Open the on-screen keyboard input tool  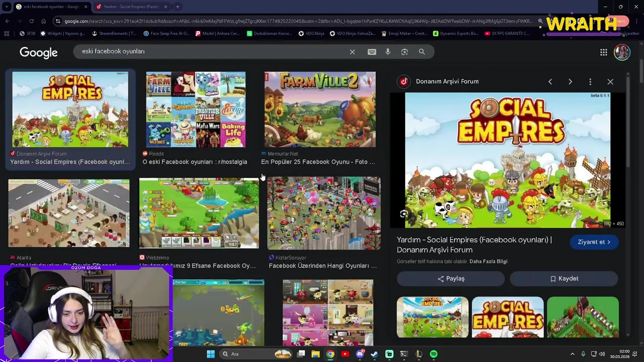coord(372,52)
